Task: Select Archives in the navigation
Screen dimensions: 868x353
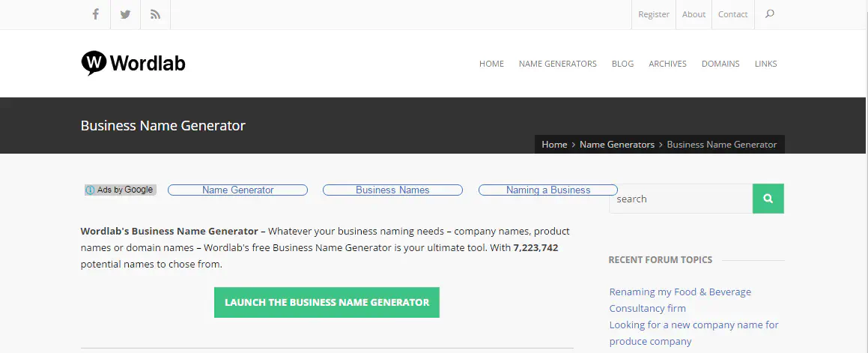Action: [x=667, y=64]
